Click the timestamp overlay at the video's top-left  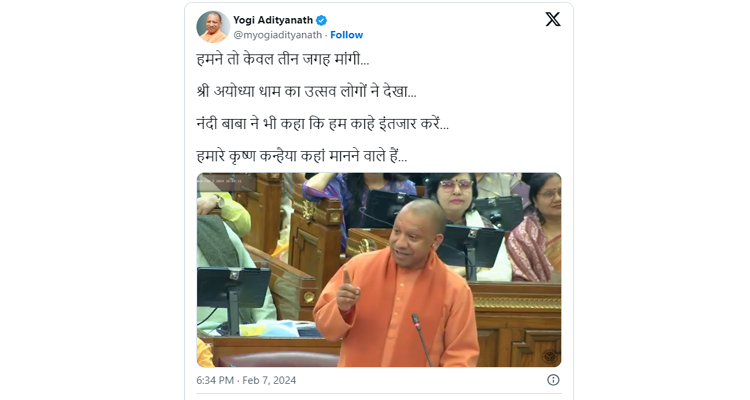coord(221,181)
